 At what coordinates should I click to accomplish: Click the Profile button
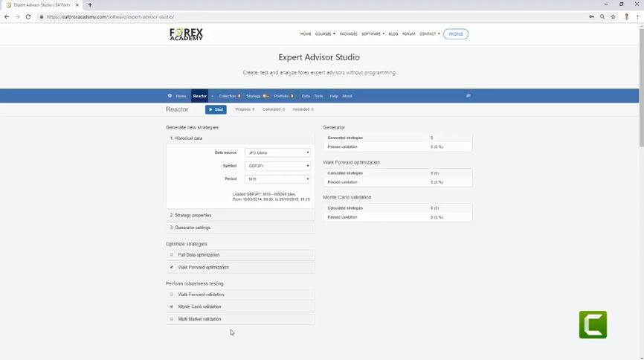(x=456, y=34)
